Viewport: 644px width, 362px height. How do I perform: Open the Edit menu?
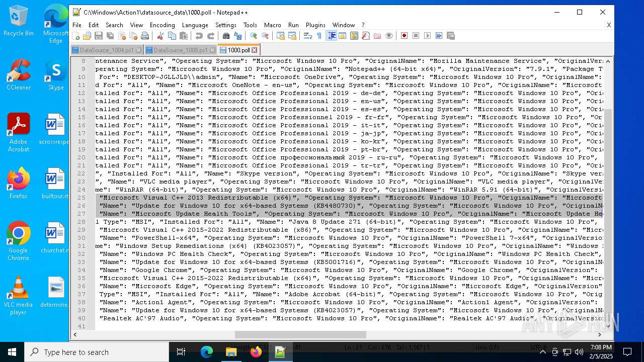[94, 25]
